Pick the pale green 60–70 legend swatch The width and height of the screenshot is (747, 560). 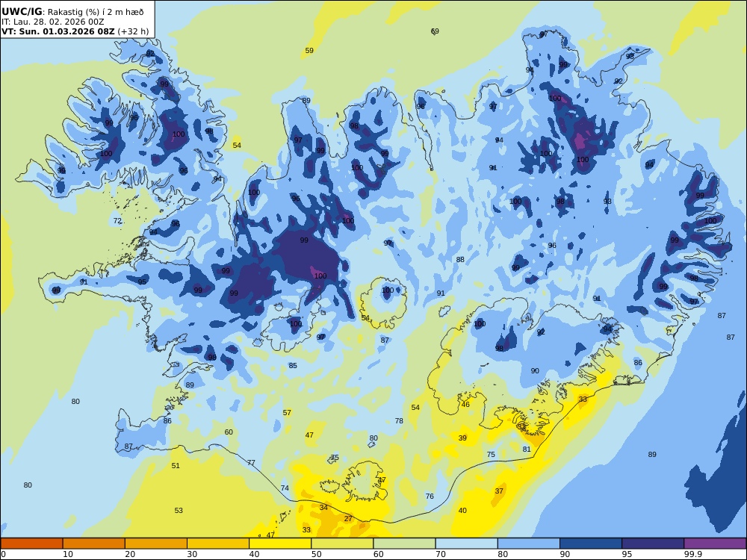(404, 544)
